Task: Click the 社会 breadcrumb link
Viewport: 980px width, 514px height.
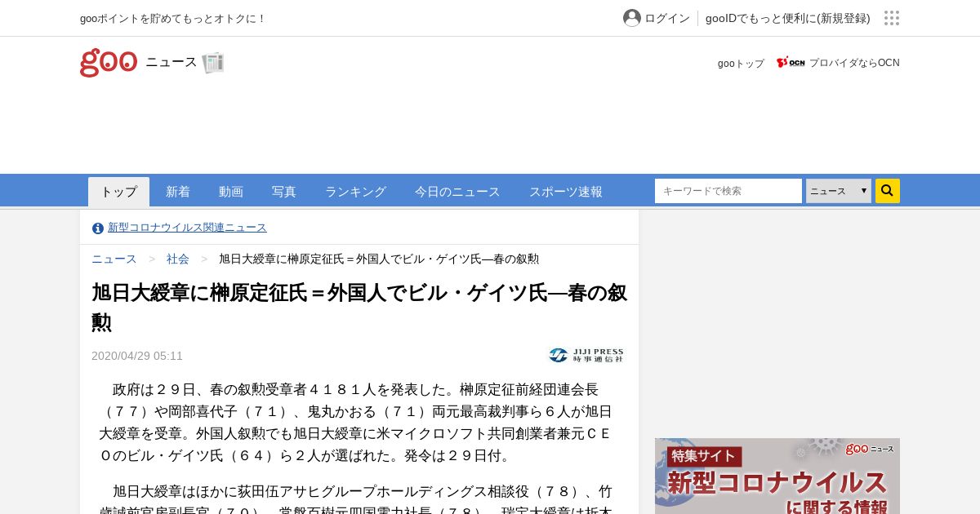Action: click(178, 259)
